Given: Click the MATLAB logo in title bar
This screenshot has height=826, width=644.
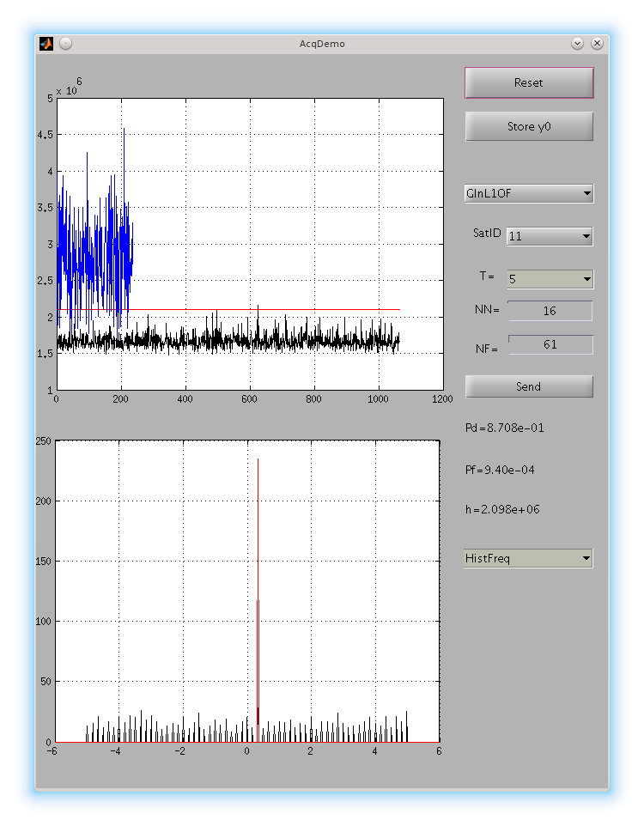Looking at the screenshot, I should (x=46, y=43).
